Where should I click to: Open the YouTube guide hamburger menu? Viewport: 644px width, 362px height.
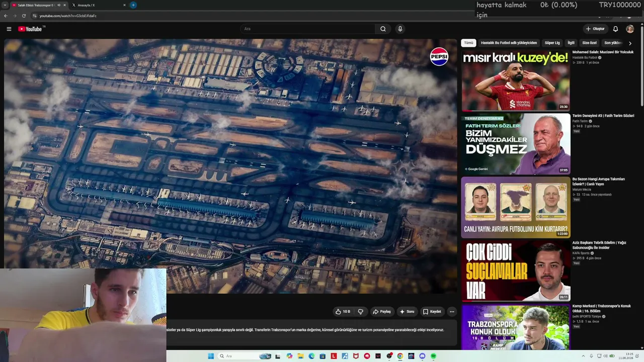[9, 29]
